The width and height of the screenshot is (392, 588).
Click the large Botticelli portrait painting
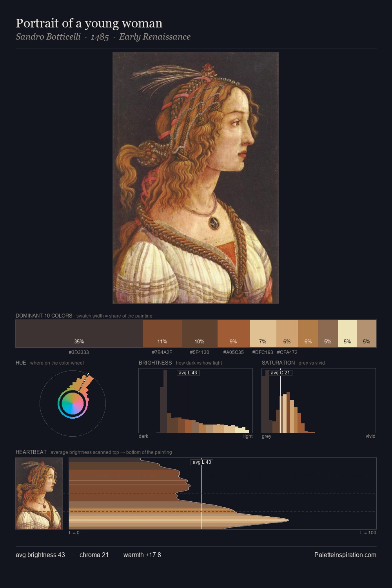click(x=196, y=178)
